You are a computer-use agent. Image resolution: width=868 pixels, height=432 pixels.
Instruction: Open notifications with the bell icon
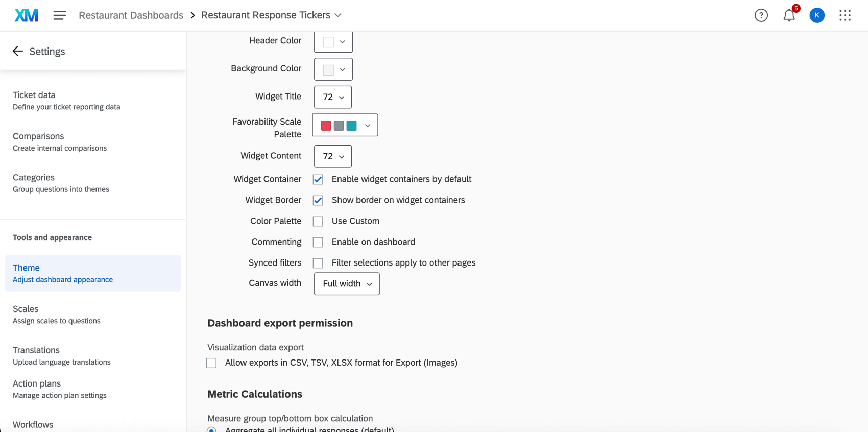coord(788,15)
